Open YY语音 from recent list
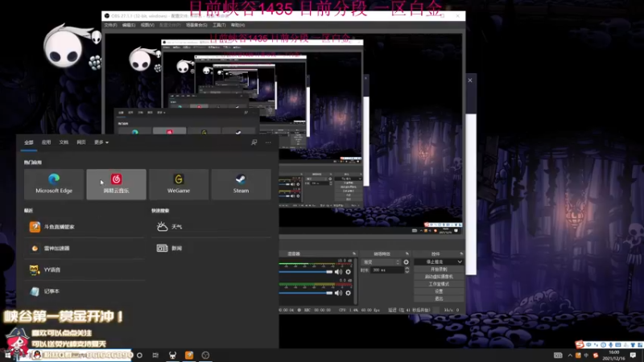The height and width of the screenshot is (362, 644). click(85, 269)
